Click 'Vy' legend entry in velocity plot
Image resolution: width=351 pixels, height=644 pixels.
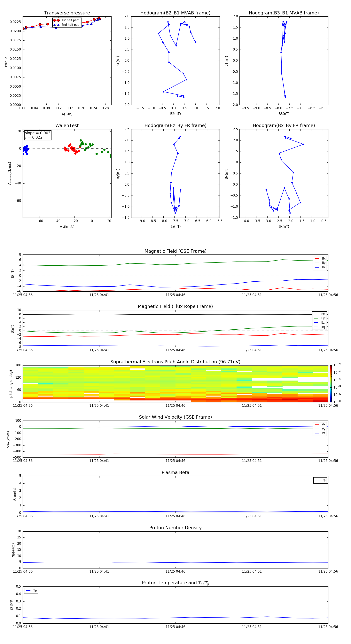pyautogui.click(x=320, y=429)
